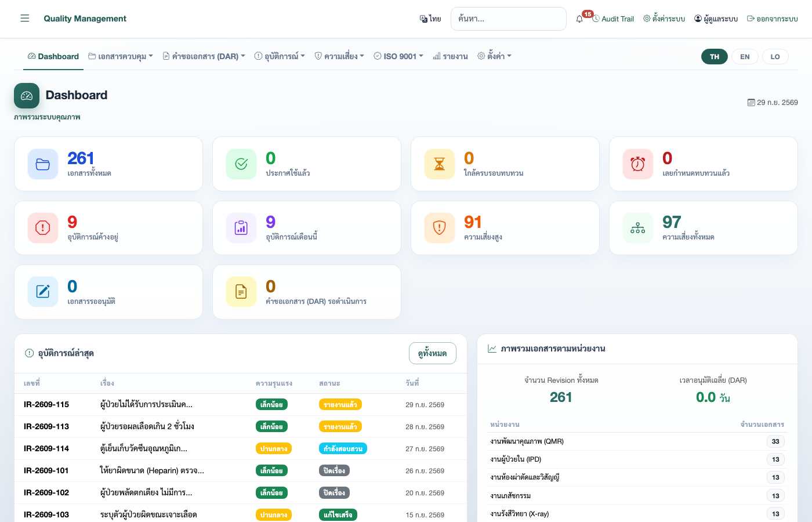This screenshot has height=522, width=812.
Task: Click the shield icon for ความเสี่ยงสูง
Action: [x=440, y=228]
